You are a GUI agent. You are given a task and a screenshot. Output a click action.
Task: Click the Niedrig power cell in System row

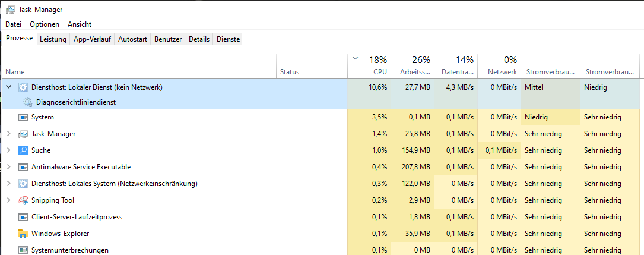[550, 117]
